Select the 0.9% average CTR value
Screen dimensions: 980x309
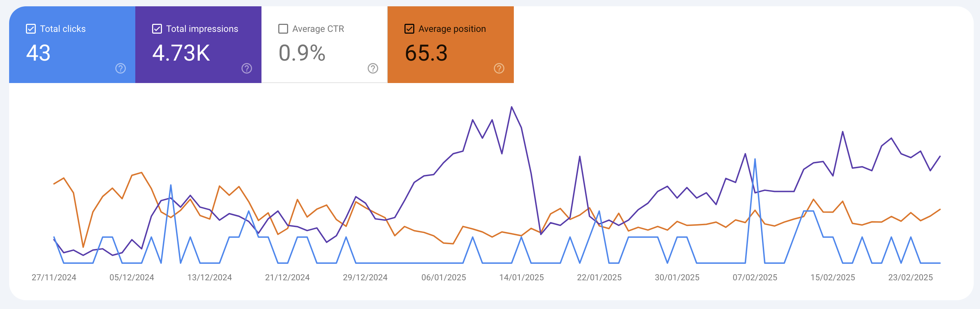tap(302, 53)
